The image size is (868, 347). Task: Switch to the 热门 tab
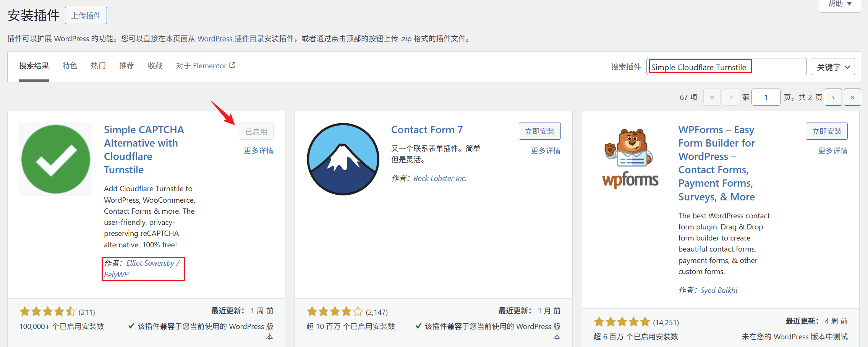pyautogui.click(x=98, y=66)
